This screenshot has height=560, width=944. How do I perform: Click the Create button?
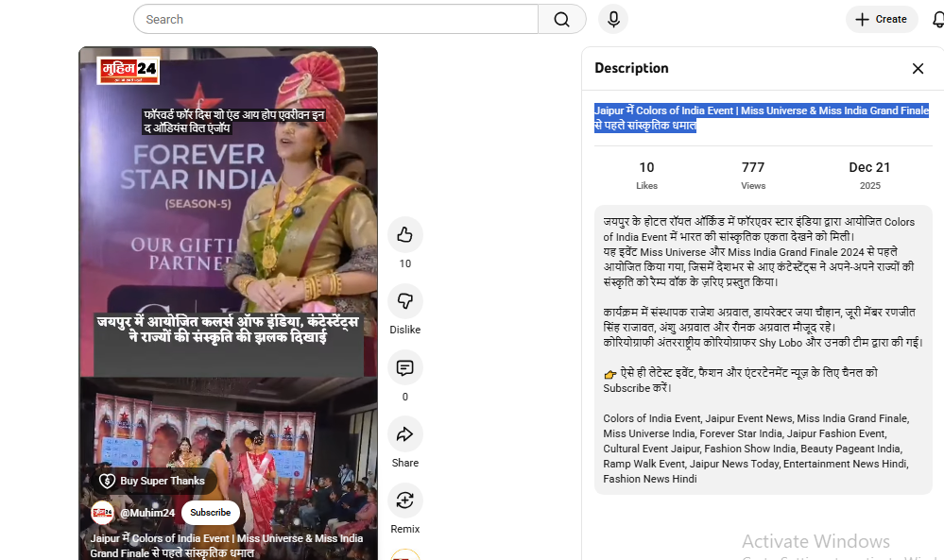coord(881,19)
